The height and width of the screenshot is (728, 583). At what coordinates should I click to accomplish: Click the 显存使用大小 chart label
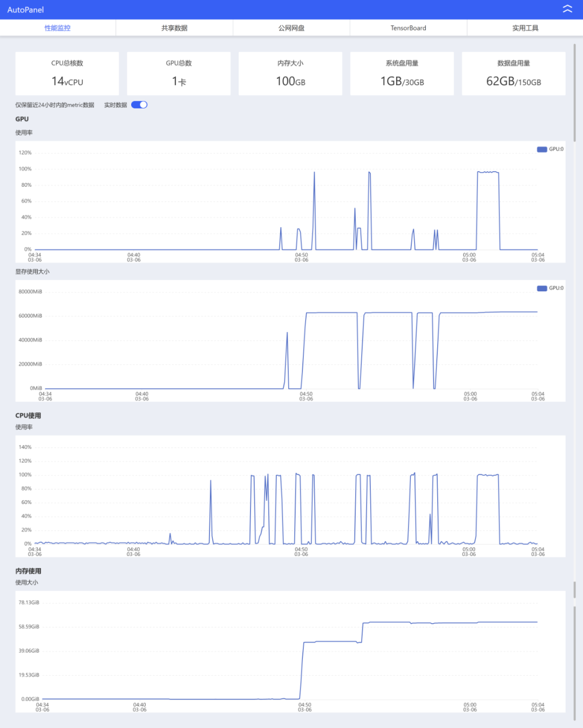pyautogui.click(x=32, y=272)
